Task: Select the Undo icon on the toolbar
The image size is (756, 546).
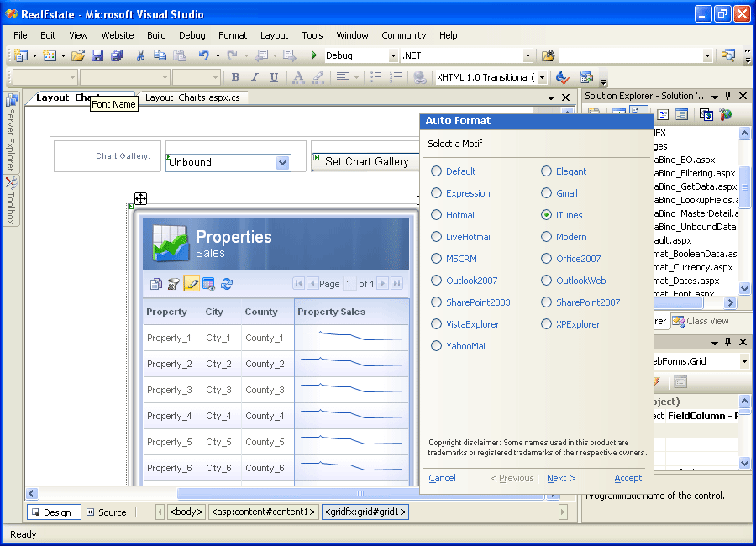Action: tap(205, 55)
